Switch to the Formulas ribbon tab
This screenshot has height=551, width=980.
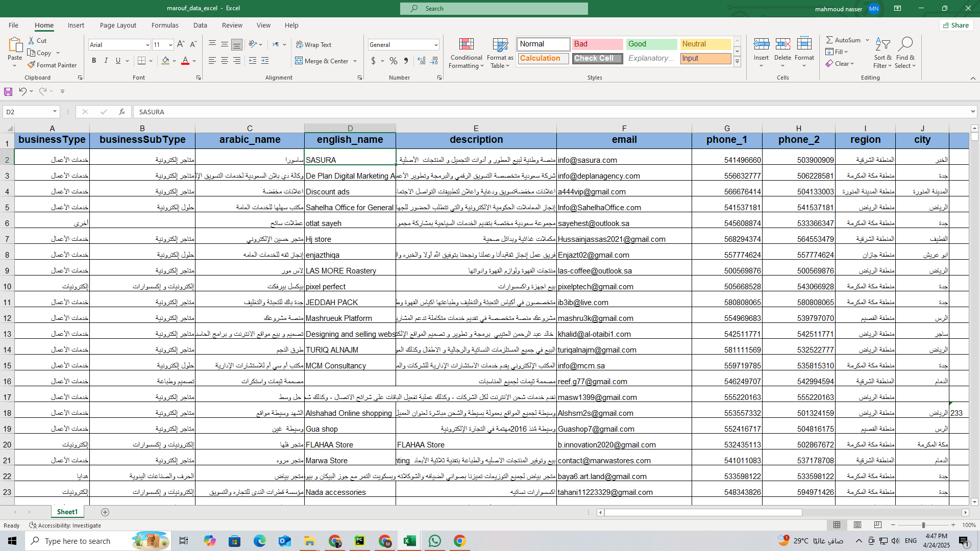(165, 25)
